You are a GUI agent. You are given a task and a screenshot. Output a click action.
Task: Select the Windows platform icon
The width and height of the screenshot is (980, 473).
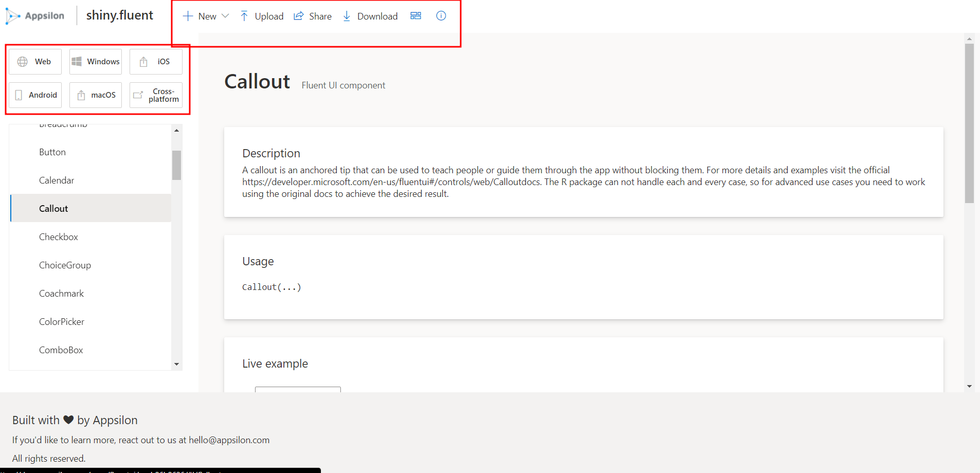click(95, 61)
